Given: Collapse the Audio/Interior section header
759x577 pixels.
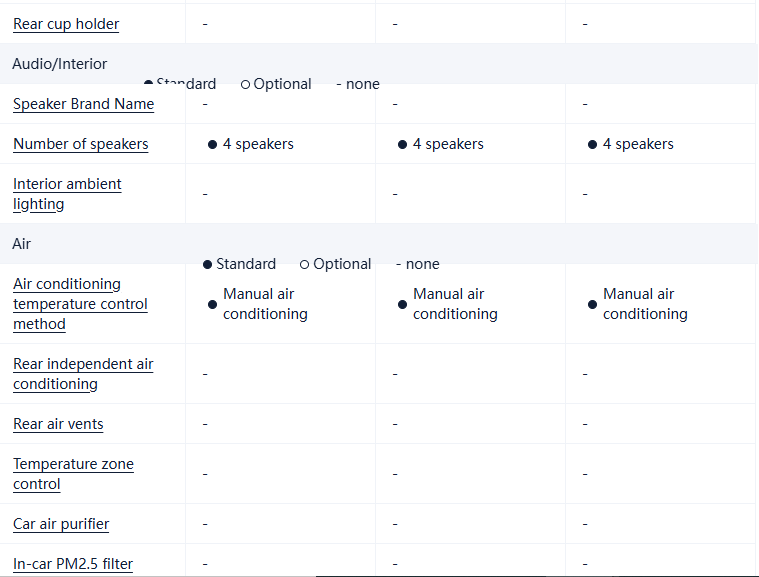Looking at the screenshot, I should [x=60, y=64].
